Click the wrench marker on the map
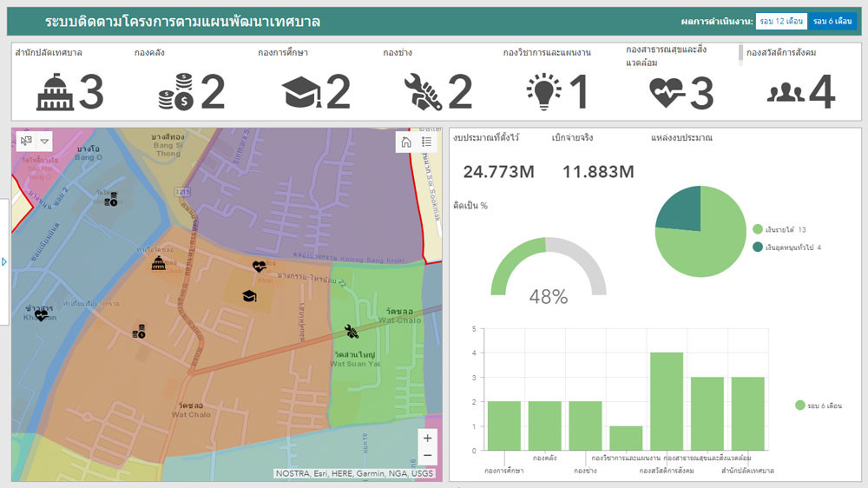This screenshot has height=488, width=868. 351,331
